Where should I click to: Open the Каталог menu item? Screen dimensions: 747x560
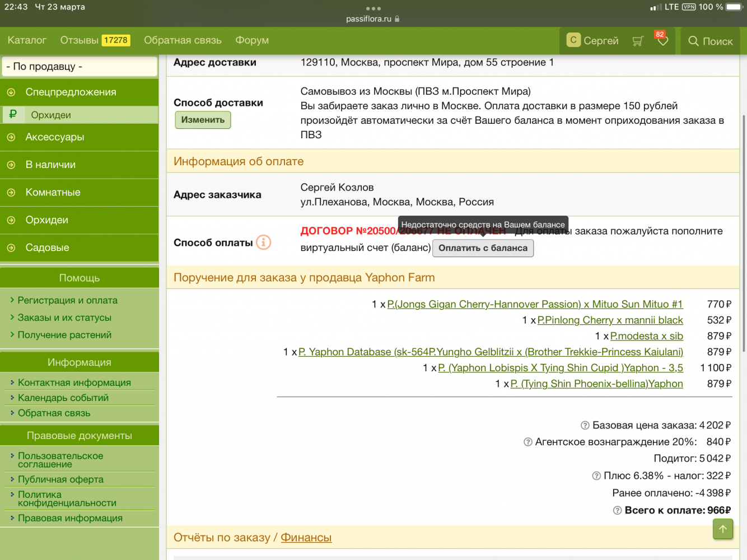pos(27,40)
